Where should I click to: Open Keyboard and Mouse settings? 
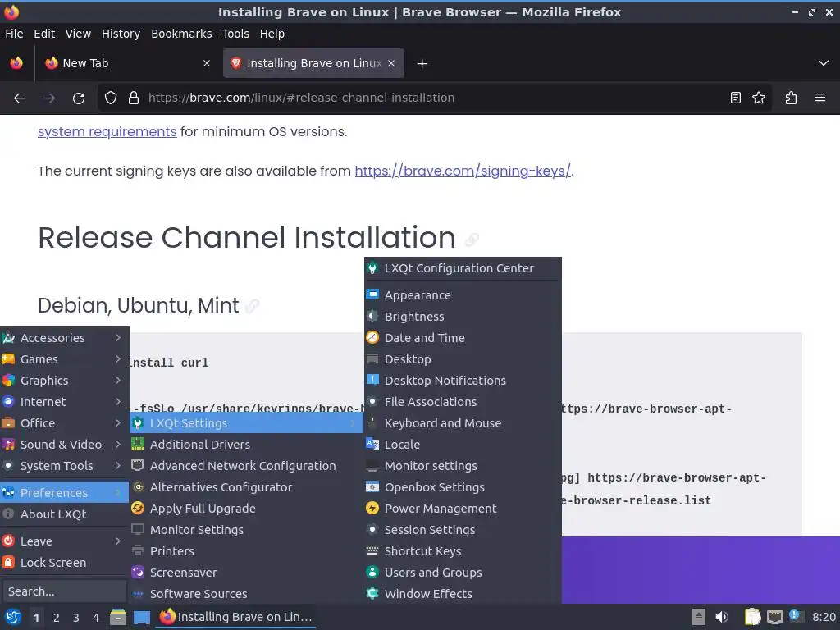[x=463, y=423]
